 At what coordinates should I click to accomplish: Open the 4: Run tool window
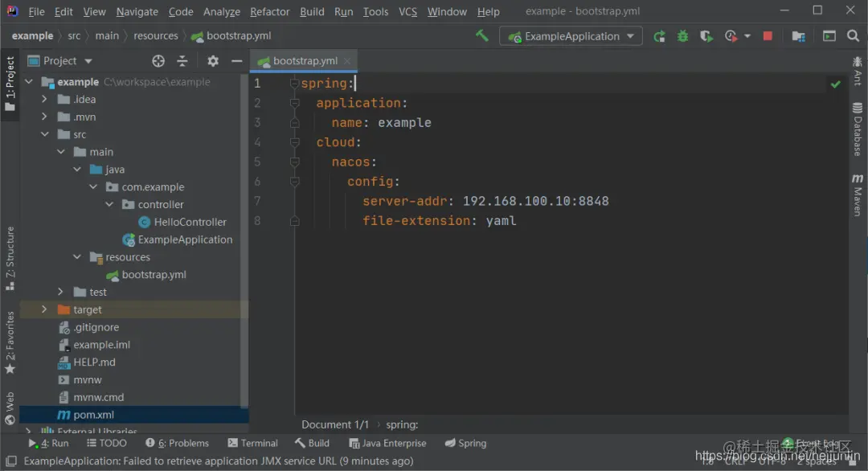coord(49,444)
